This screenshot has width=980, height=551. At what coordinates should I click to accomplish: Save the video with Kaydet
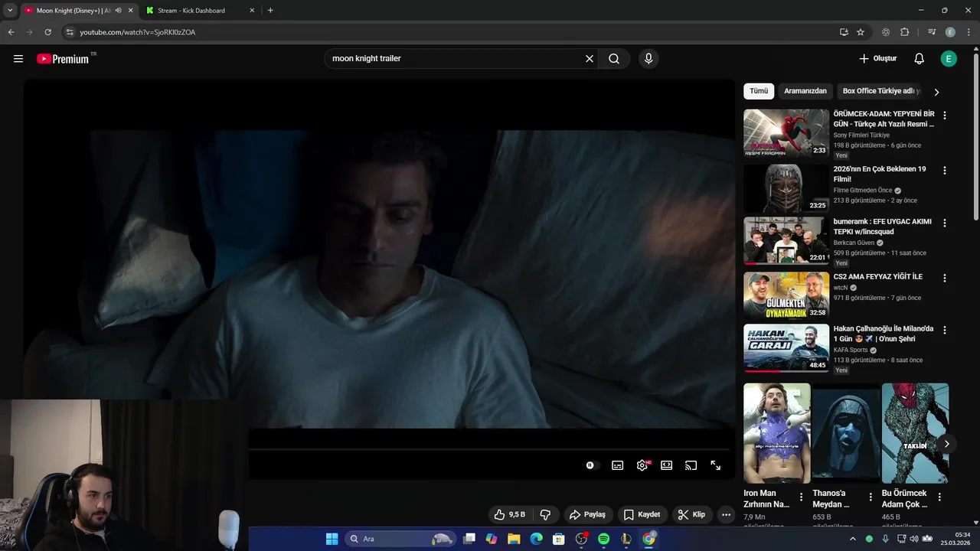tap(642, 515)
